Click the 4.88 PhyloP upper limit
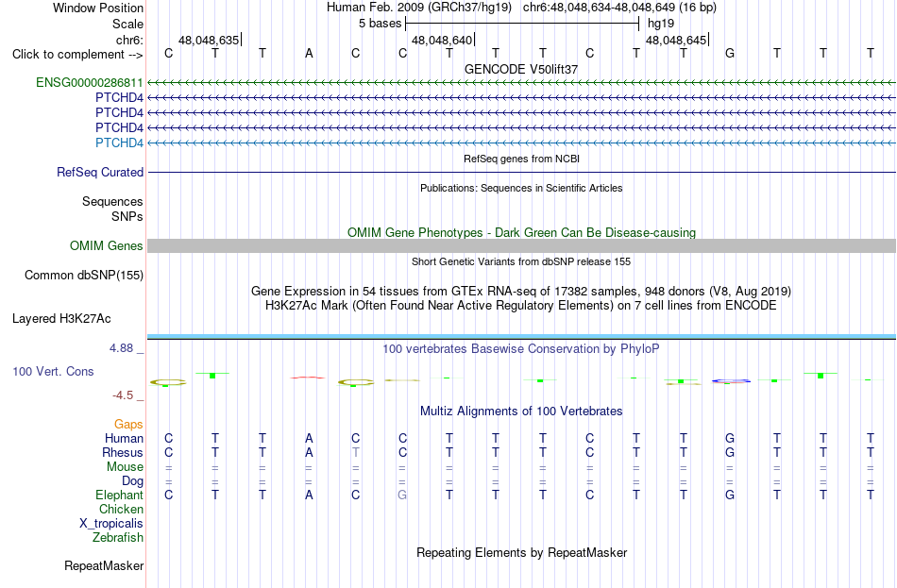This screenshot has height=588, width=897. (x=121, y=348)
